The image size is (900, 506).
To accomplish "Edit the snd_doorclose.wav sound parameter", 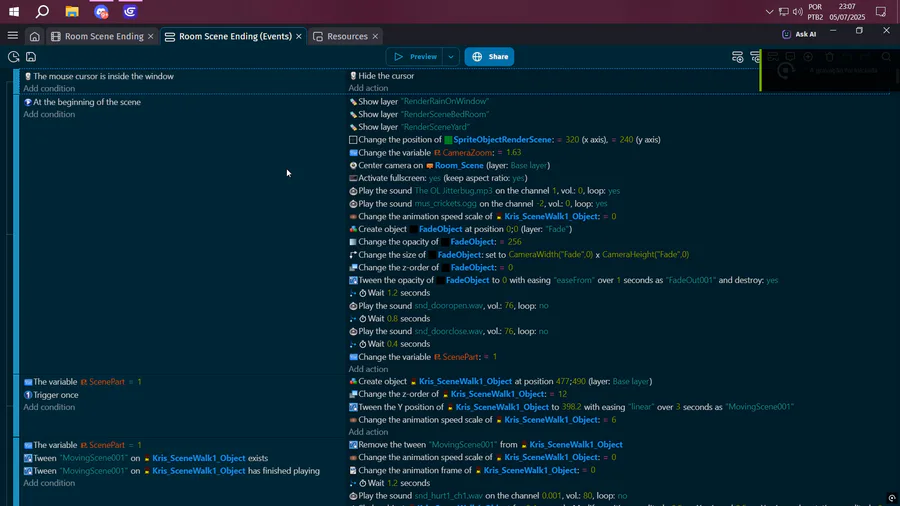I will (x=448, y=331).
